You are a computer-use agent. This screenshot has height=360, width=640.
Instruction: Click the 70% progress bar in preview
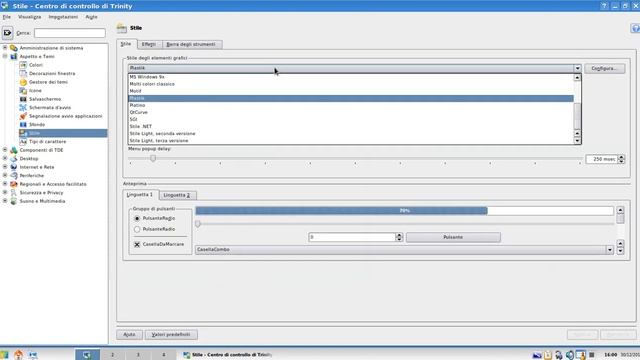(404, 211)
